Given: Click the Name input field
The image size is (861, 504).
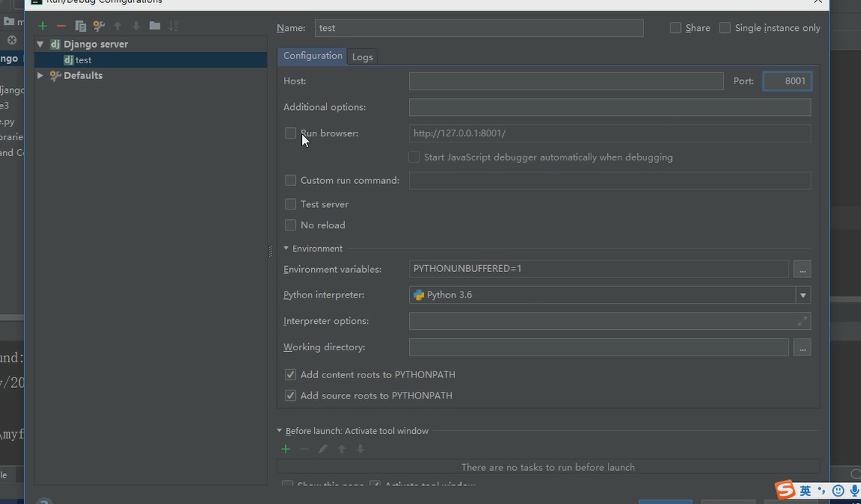Looking at the screenshot, I should 479,28.
